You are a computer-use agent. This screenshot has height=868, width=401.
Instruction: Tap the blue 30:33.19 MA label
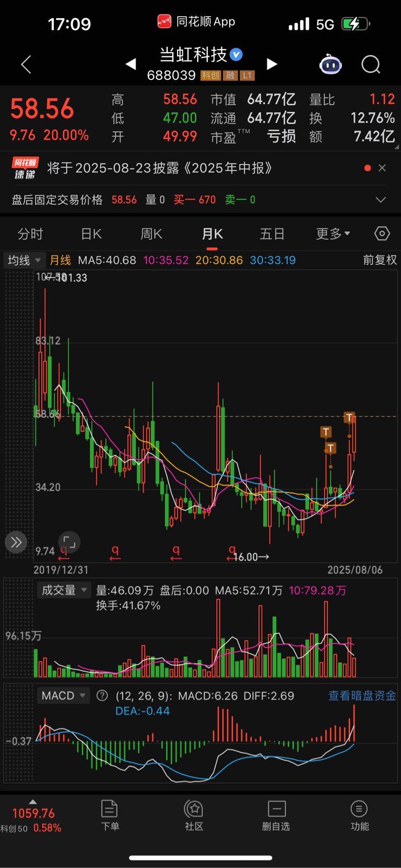click(273, 260)
